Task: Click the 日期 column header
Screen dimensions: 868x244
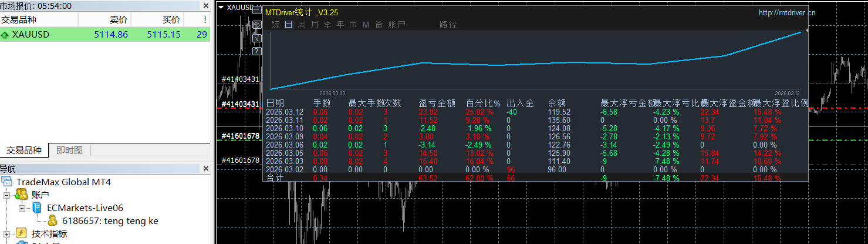Action: (x=275, y=103)
